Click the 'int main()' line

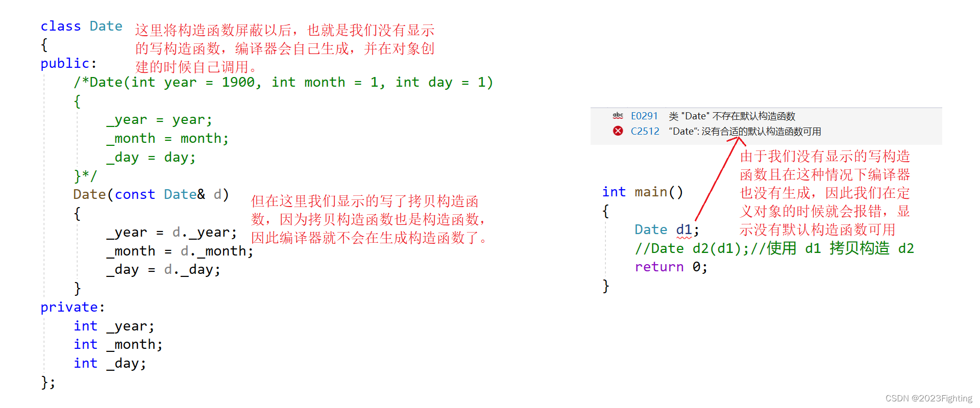click(643, 192)
